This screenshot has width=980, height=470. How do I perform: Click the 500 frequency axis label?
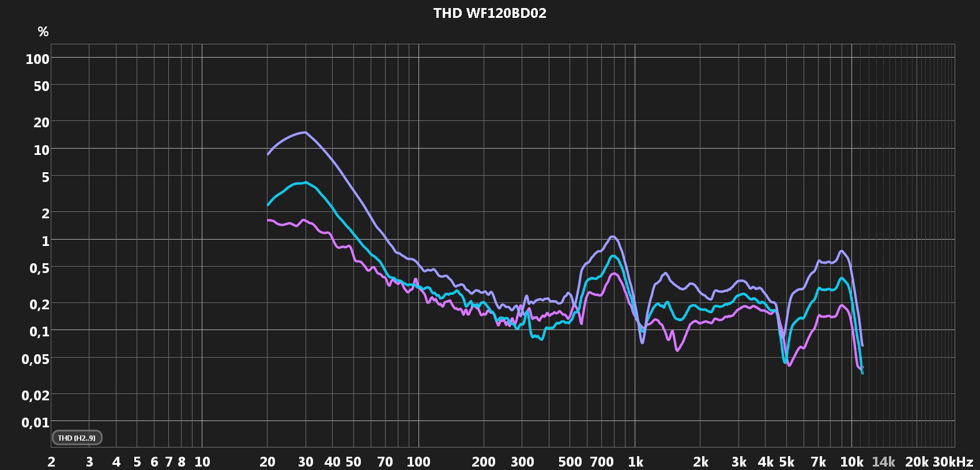tap(570, 462)
